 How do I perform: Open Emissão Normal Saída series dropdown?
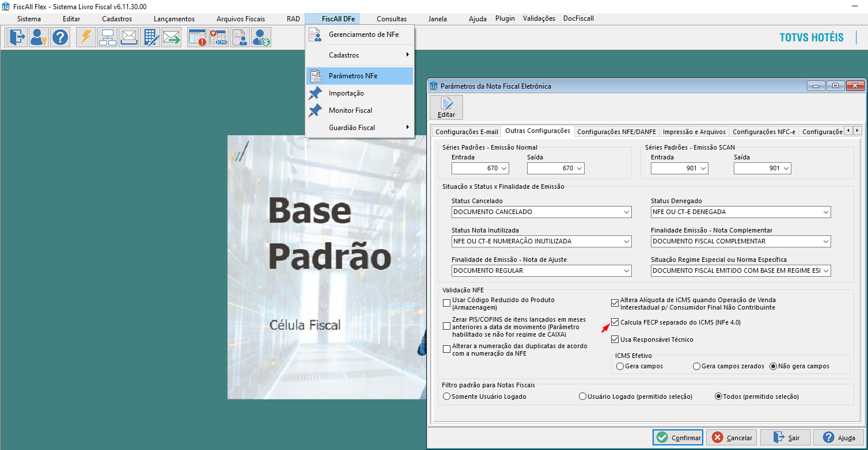tap(579, 168)
